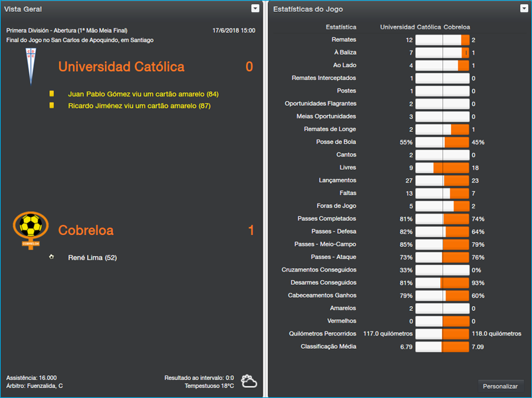
Task: Open the Vista Geral panel dropdown arrow
Action: pyautogui.click(x=255, y=8)
